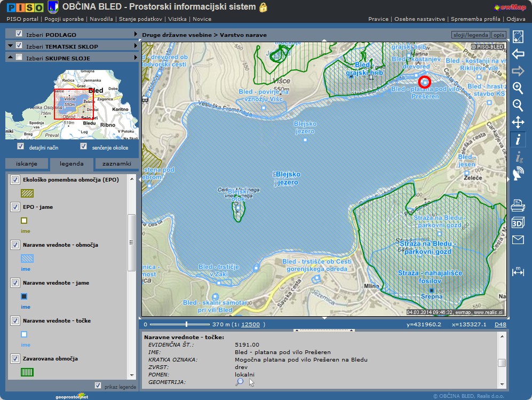Go back to previous map view
Image resolution: width=532 pixels, height=400 pixels.
pyautogui.click(x=518, y=54)
